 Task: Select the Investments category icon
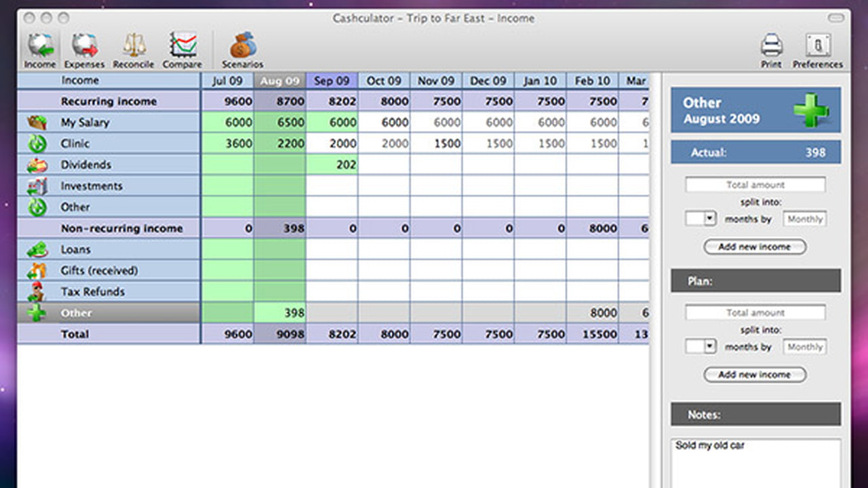coord(37,186)
